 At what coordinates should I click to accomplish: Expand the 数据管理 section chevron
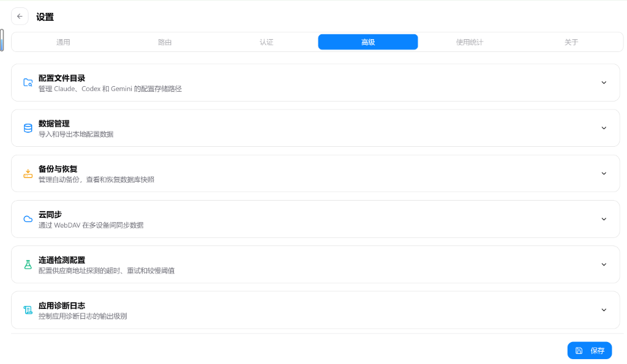click(x=604, y=128)
